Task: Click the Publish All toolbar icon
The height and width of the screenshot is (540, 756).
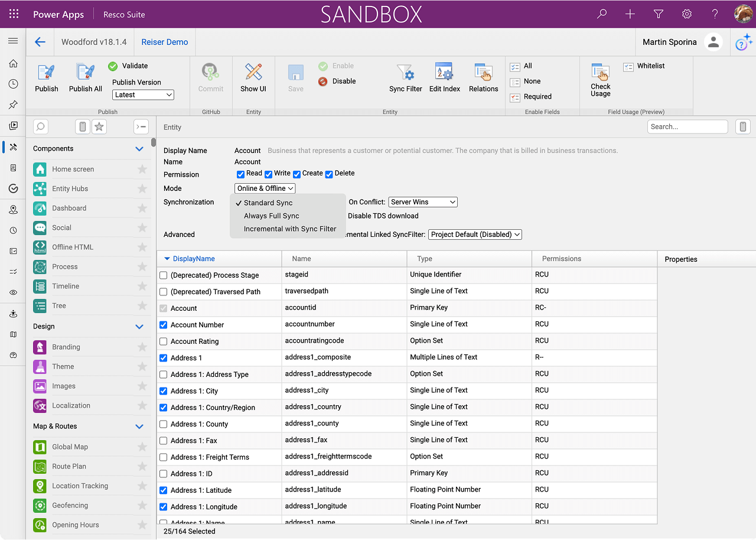Action: [86, 73]
